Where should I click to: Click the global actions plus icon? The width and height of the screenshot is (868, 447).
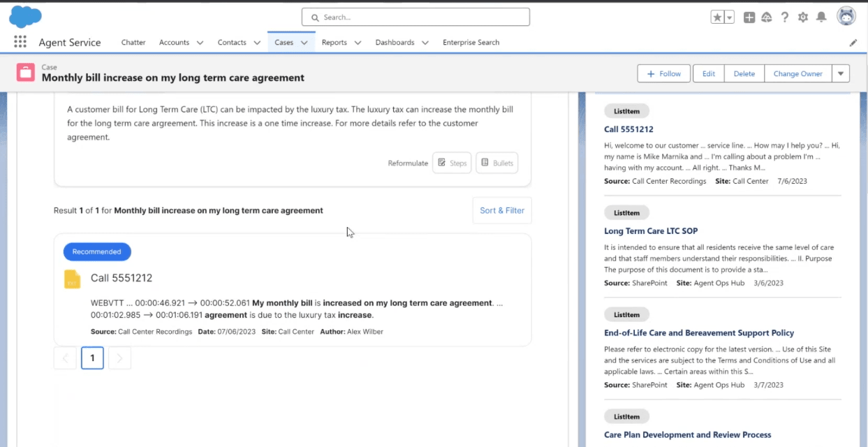(749, 17)
